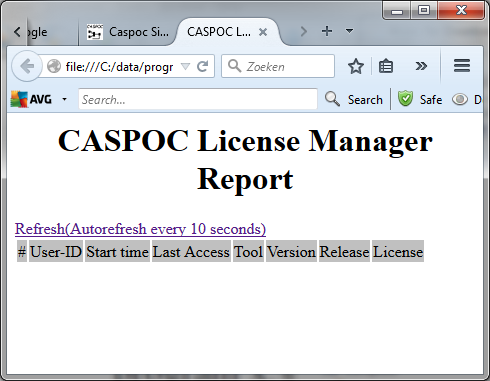Click the CASPOC License Manager Report heading

click(x=245, y=160)
